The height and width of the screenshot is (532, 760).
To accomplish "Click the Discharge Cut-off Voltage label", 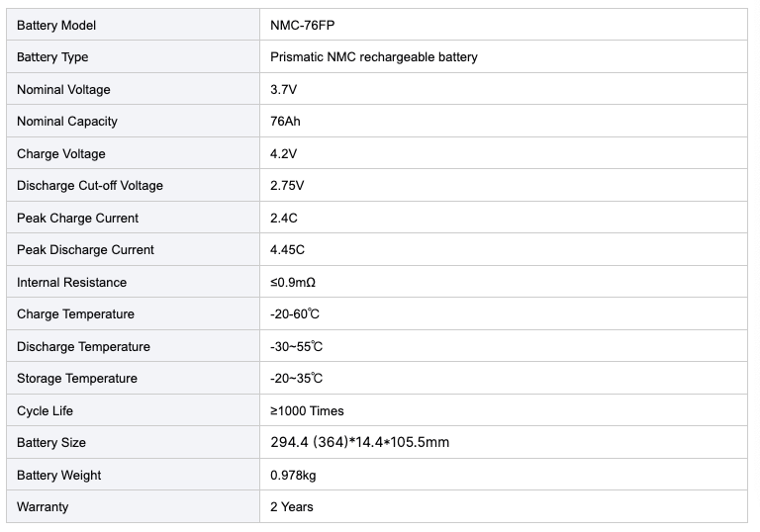I will point(90,186).
